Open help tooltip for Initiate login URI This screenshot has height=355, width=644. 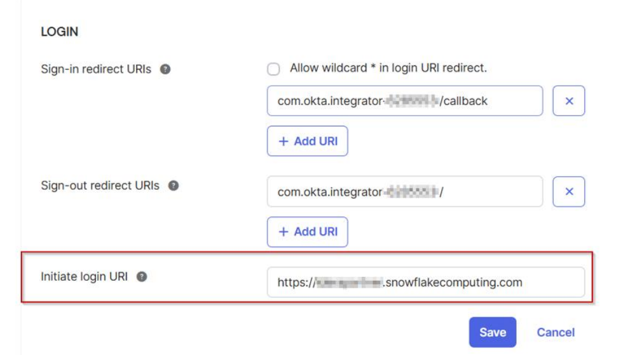click(142, 276)
